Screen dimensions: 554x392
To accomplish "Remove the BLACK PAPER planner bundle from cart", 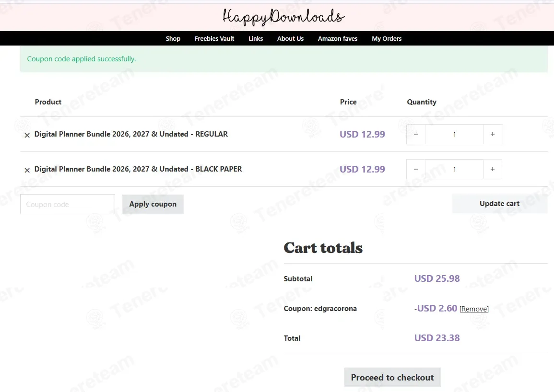I will (27, 170).
